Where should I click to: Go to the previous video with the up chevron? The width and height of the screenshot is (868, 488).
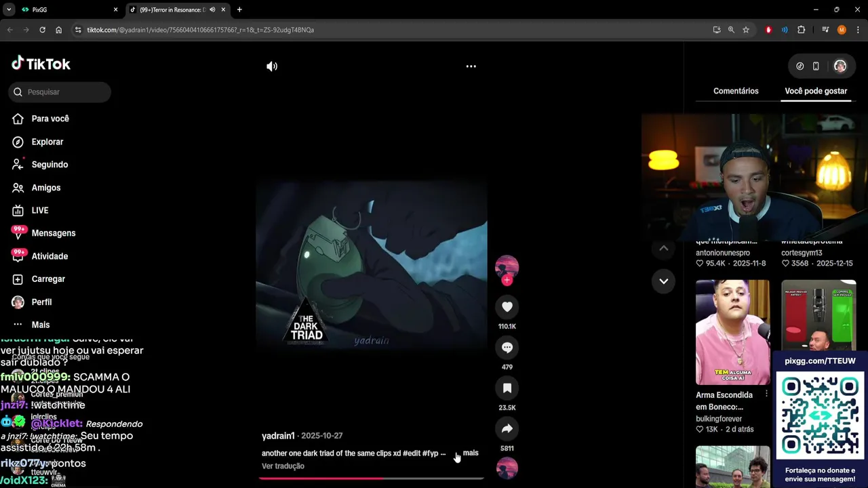(x=663, y=249)
